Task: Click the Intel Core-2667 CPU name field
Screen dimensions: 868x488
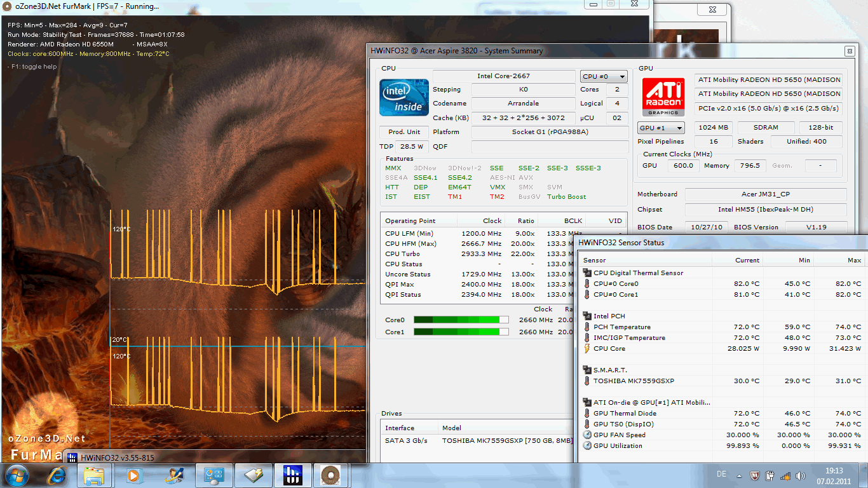Action: point(504,76)
